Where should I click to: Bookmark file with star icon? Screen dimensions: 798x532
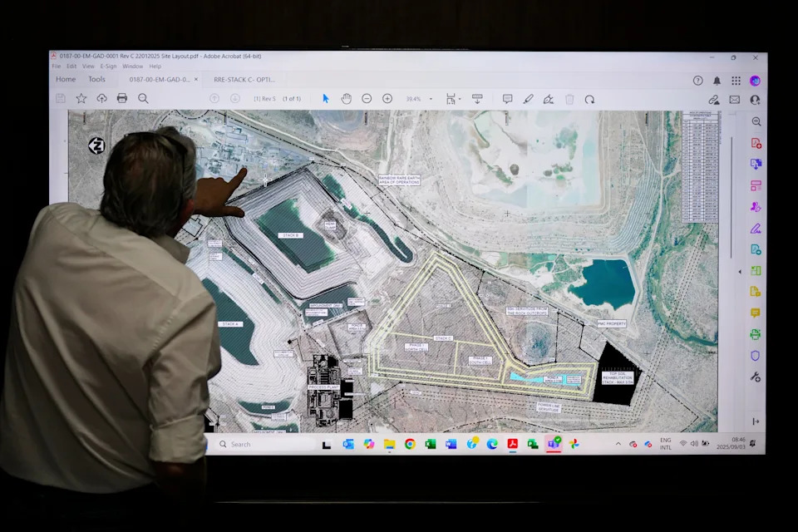click(81, 98)
